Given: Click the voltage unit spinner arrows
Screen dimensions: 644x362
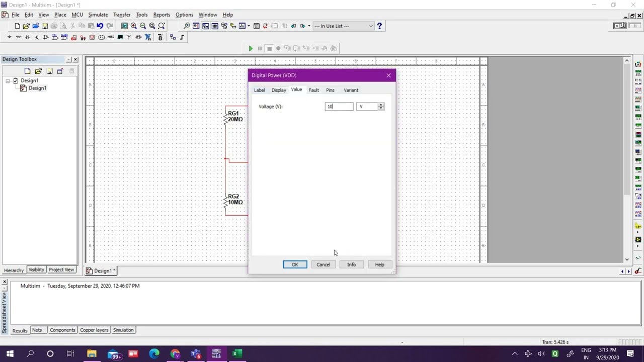Looking at the screenshot, I should point(381,107).
